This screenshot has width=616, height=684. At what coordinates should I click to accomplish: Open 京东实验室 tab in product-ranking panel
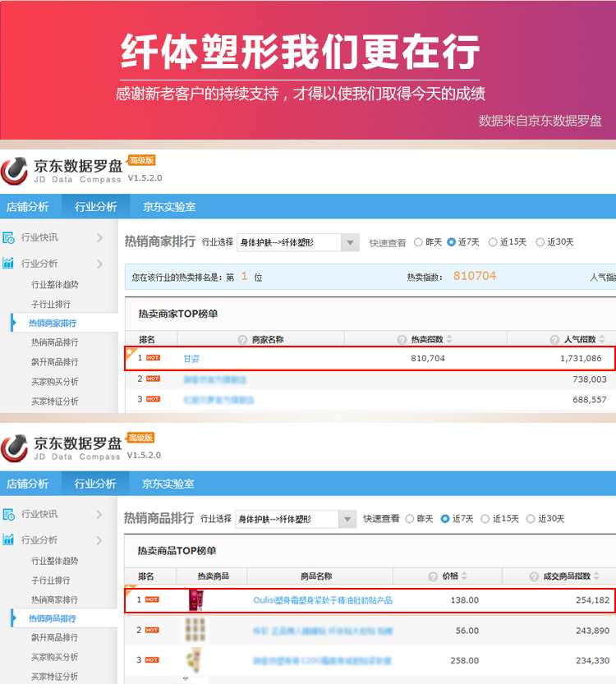click(x=168, y=484)
